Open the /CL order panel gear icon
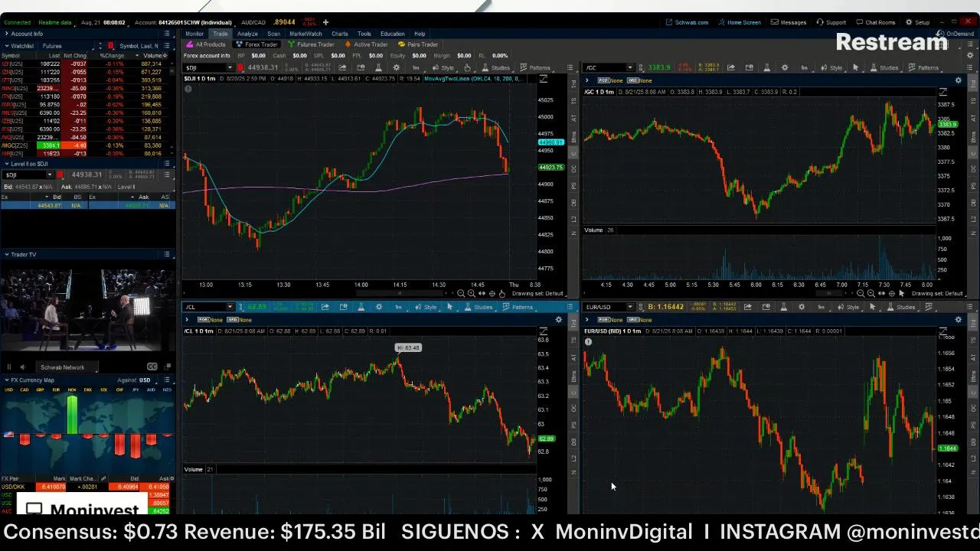 pyautogui.click(x=559, y=319)
